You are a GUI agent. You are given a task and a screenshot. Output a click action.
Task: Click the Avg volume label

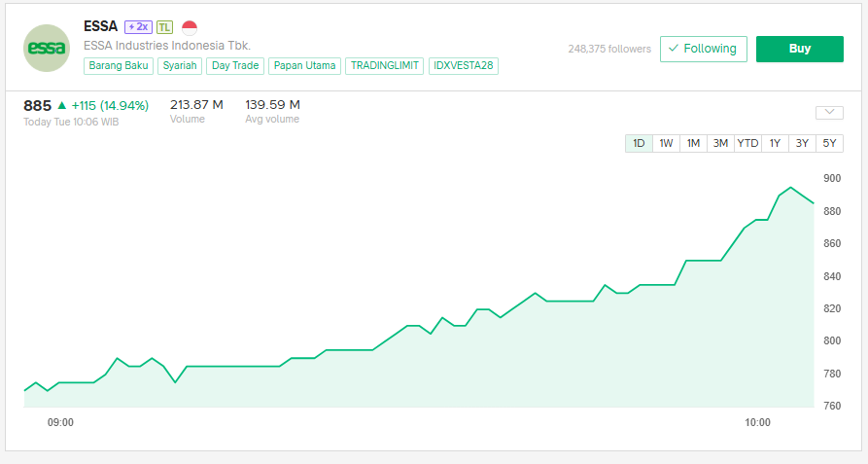pos(272,119)
